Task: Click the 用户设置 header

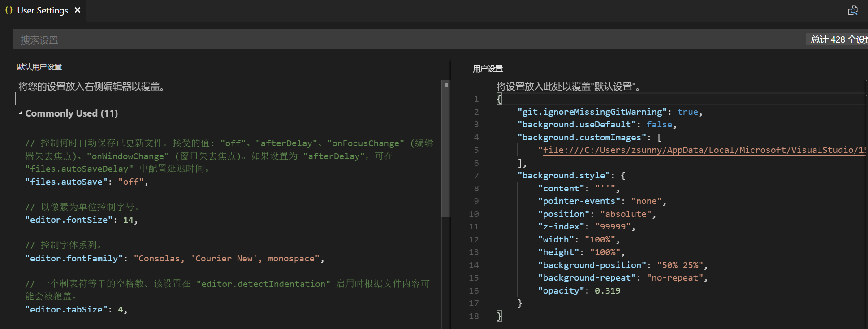Action: [488, 69]
